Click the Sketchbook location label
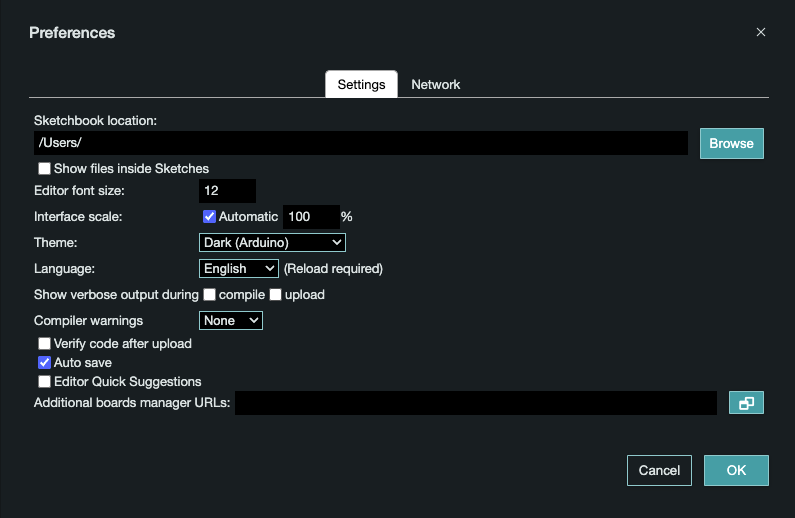This screenshot has height=518, width=795. (x=95, y=121)
